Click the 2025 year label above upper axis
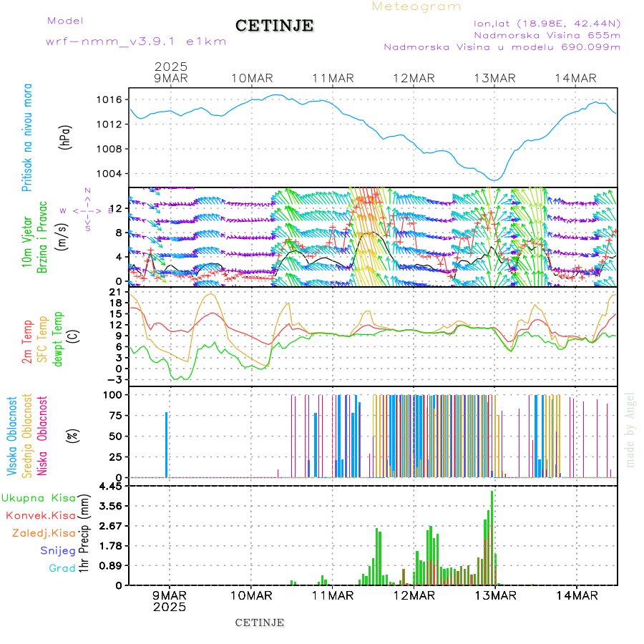 [x=171, y=67]
